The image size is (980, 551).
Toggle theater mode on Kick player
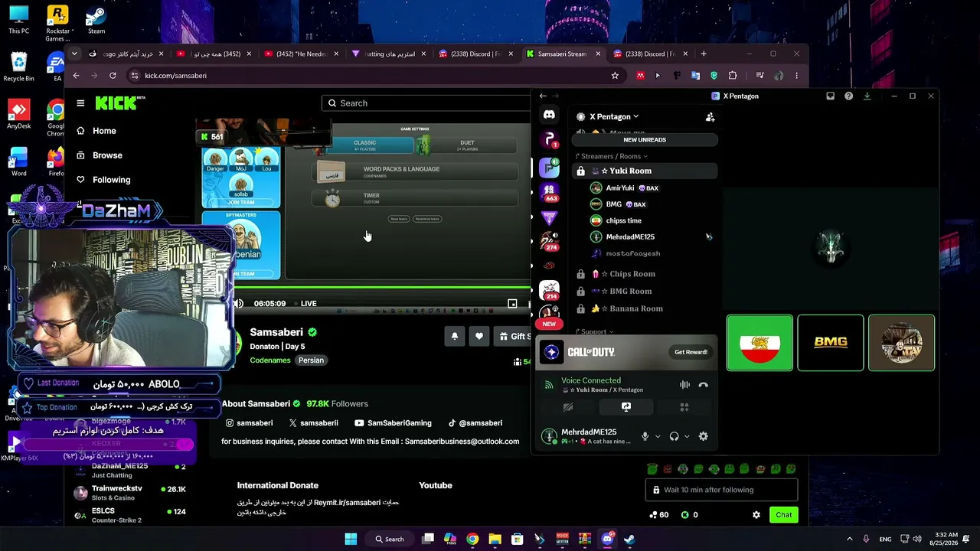(512, 304)
